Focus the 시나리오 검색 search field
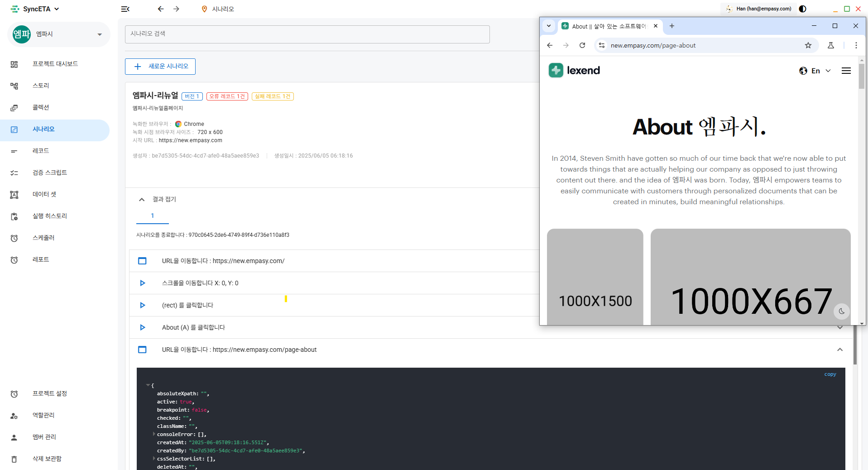868x470 pixels. (307, 34)
